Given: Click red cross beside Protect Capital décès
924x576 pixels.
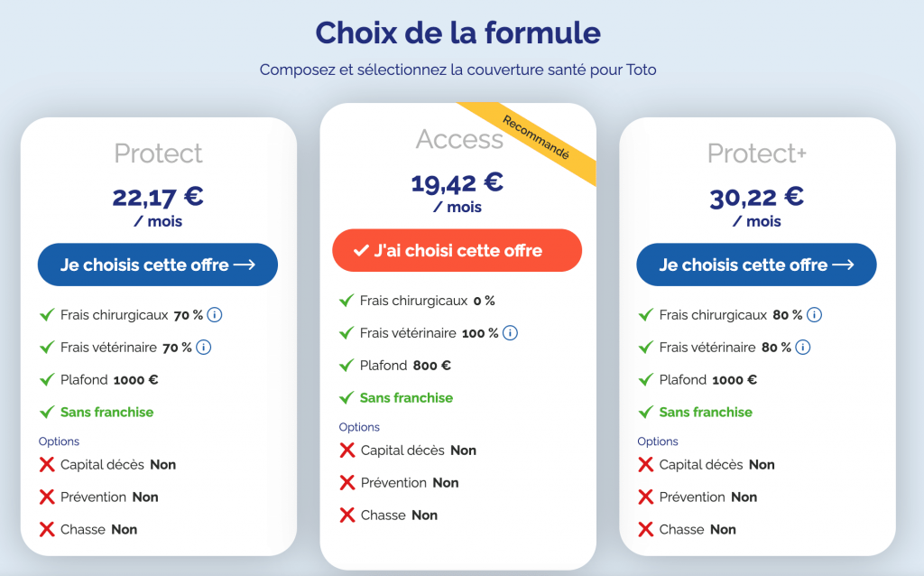Looking at the screenshot, I should coord(47,465).
